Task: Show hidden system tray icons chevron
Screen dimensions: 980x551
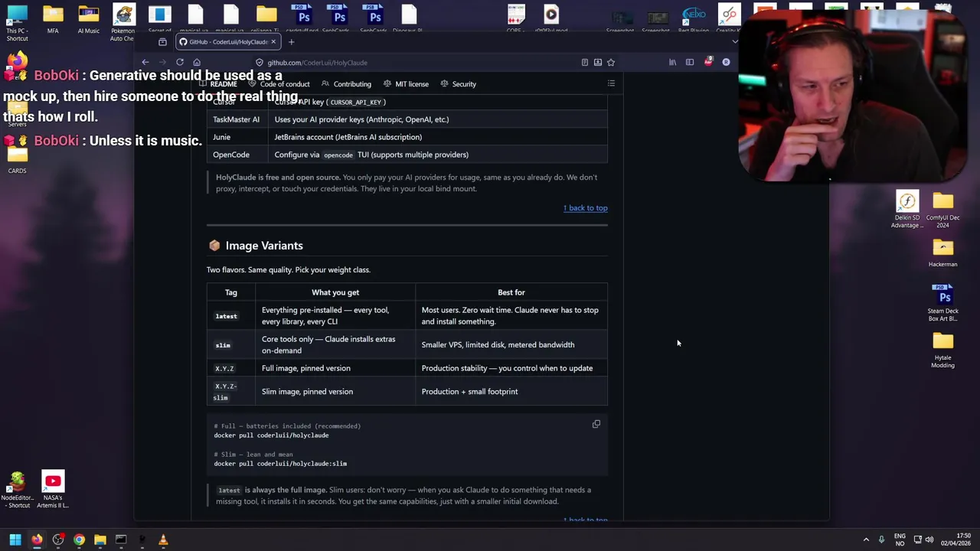Action: (866, 540)
